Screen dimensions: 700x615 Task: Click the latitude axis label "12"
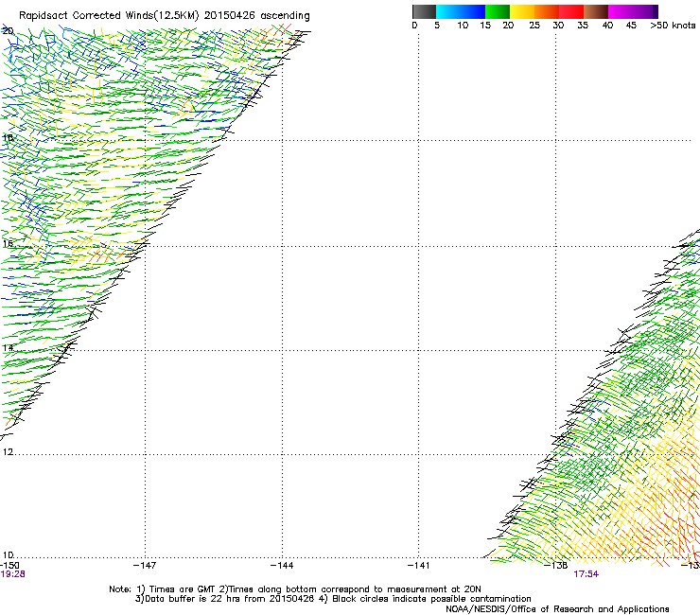(x=8, y=452)
